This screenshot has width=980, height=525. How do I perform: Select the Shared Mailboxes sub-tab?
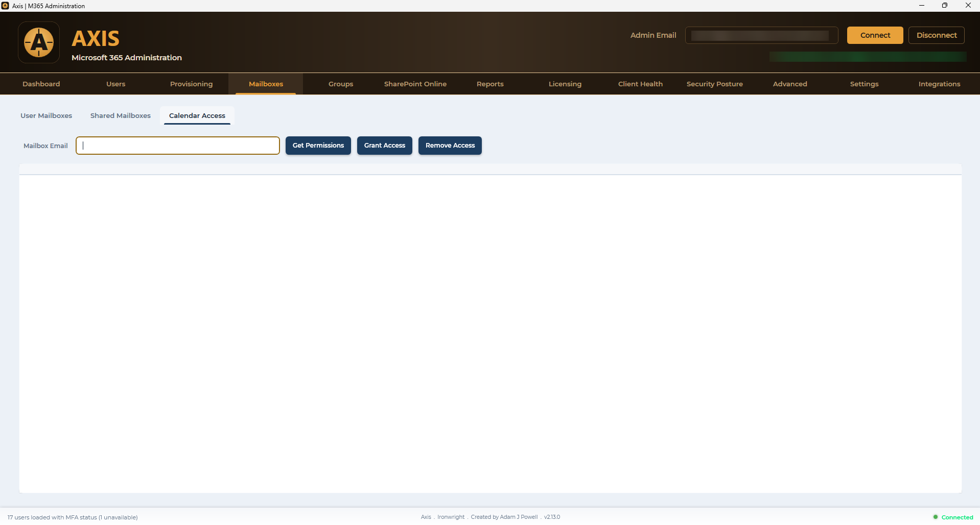pos(121,115)
